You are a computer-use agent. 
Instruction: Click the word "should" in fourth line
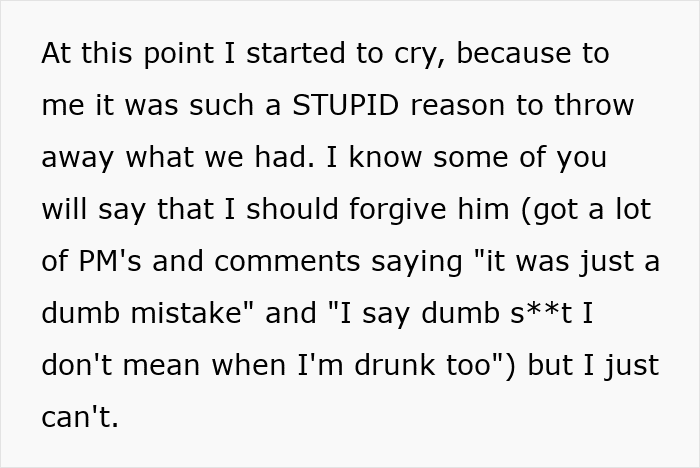(292, 209)
